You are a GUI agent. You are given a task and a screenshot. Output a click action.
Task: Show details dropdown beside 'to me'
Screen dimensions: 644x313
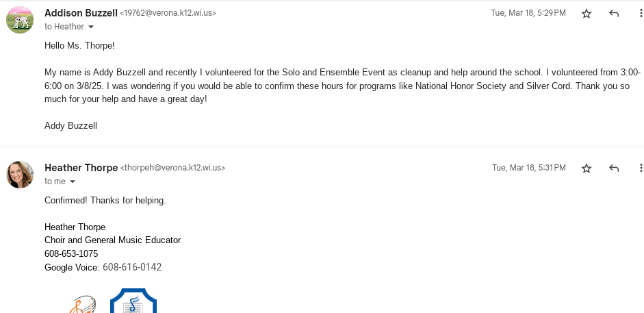tap(73, 181)
